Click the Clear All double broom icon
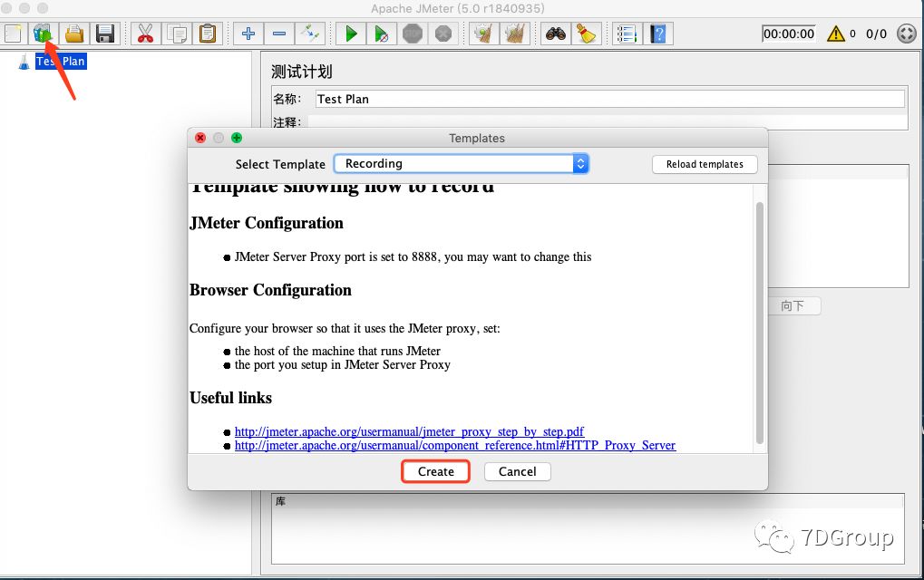This screenshot has height=580, width=924. [515, 34]
